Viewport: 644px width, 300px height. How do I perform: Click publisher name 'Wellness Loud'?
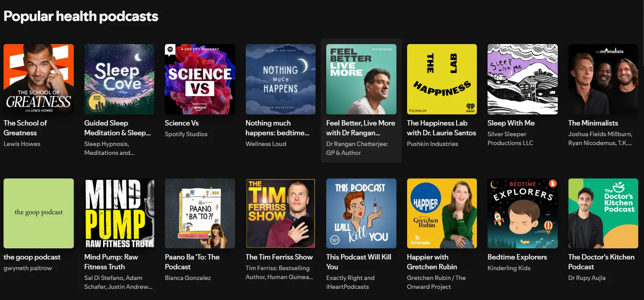click(x=266, y=144)
